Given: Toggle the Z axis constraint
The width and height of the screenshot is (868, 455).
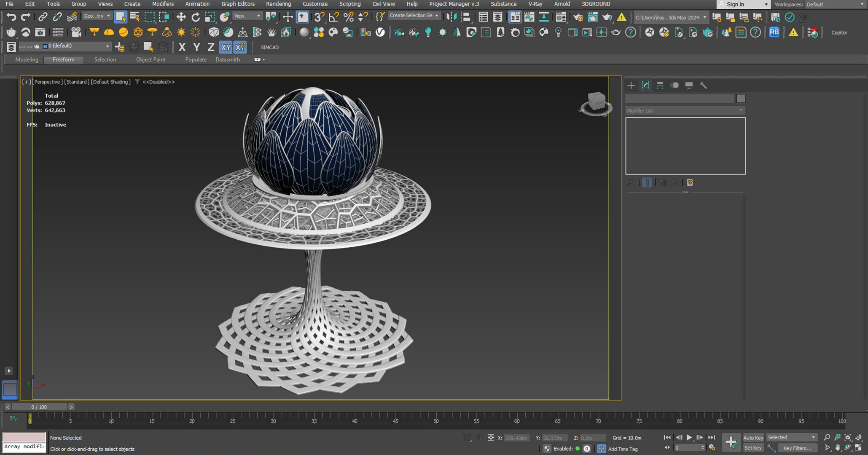Looking at the screenshot, I should pos(211,47).
